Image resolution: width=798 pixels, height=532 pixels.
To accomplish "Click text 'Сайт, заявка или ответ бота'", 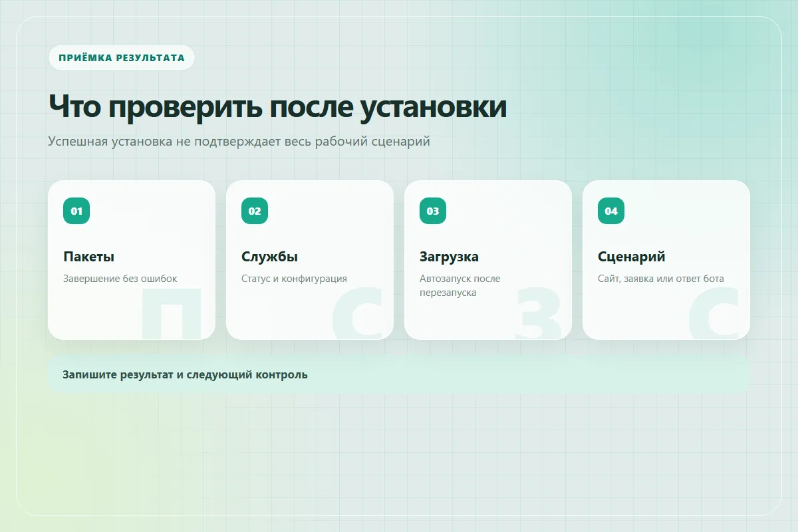I will pyautogui.click(x=661, y=279).
